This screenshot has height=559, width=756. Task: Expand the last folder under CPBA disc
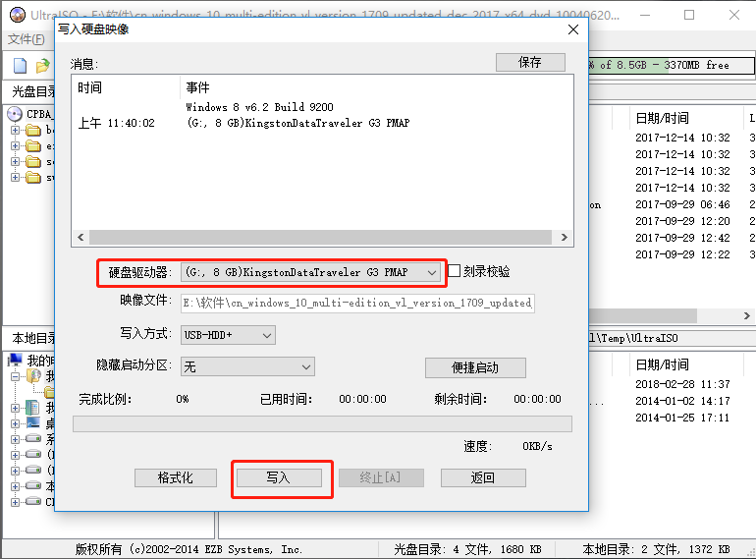15,178
